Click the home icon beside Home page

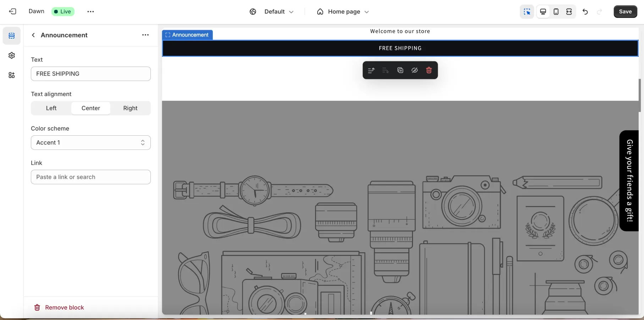320,12
